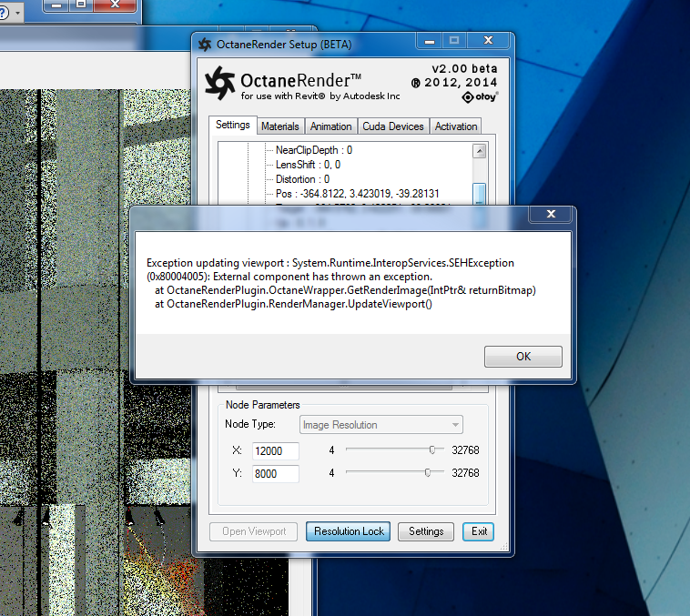Close the OctaneRender Setup window
690x616 pixels.
pyautogui.click(x=488, y=41)
